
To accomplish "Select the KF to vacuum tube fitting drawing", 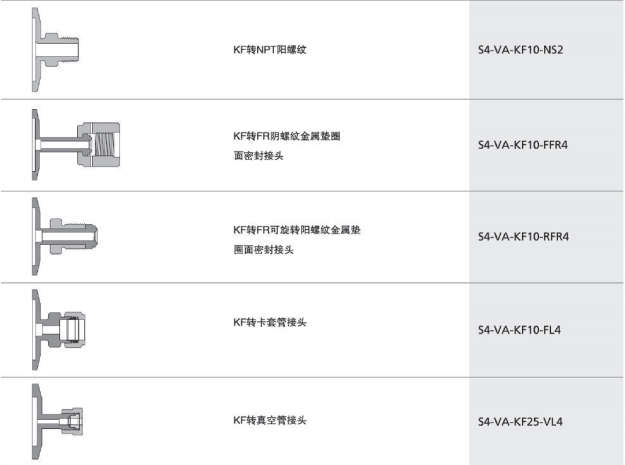I will tap(57, 422).
